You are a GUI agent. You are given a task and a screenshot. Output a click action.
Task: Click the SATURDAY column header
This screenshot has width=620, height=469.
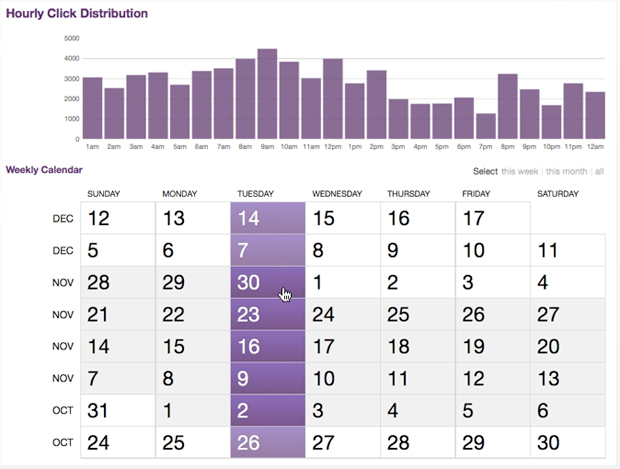coord(556,193)
